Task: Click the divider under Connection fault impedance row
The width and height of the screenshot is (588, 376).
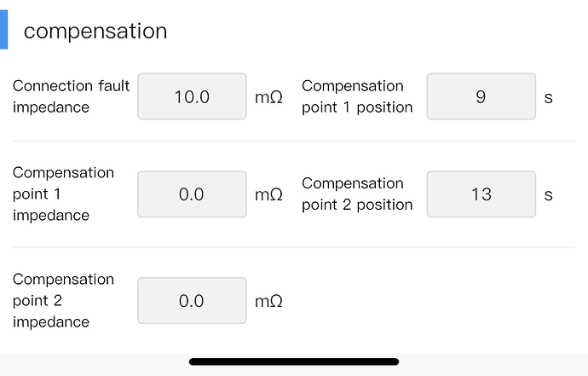Action: coord(294,141)
